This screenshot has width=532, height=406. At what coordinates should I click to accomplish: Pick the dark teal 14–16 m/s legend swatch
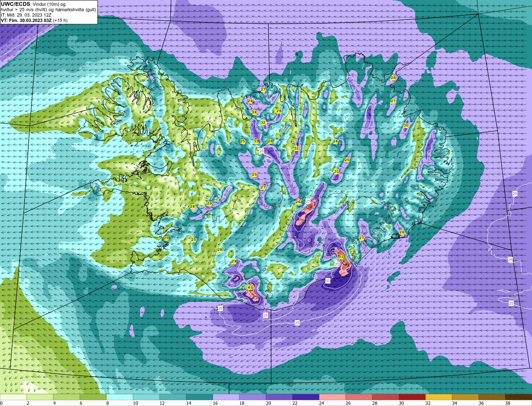199,397
